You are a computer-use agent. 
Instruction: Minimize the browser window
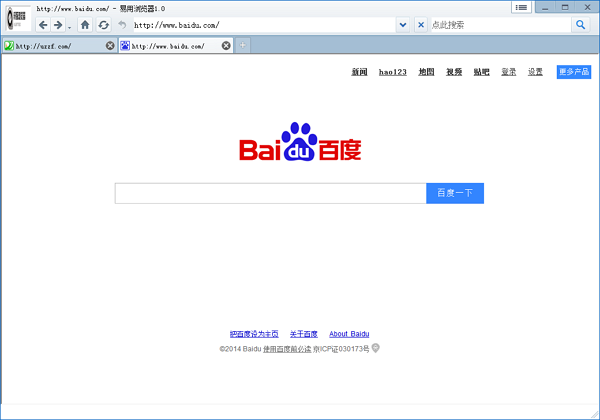click(545, 7)
